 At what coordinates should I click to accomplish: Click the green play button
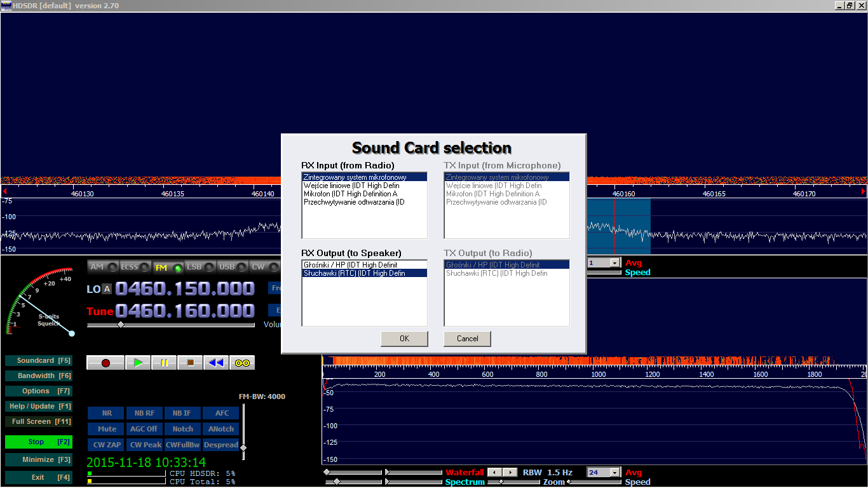(138, 363)
